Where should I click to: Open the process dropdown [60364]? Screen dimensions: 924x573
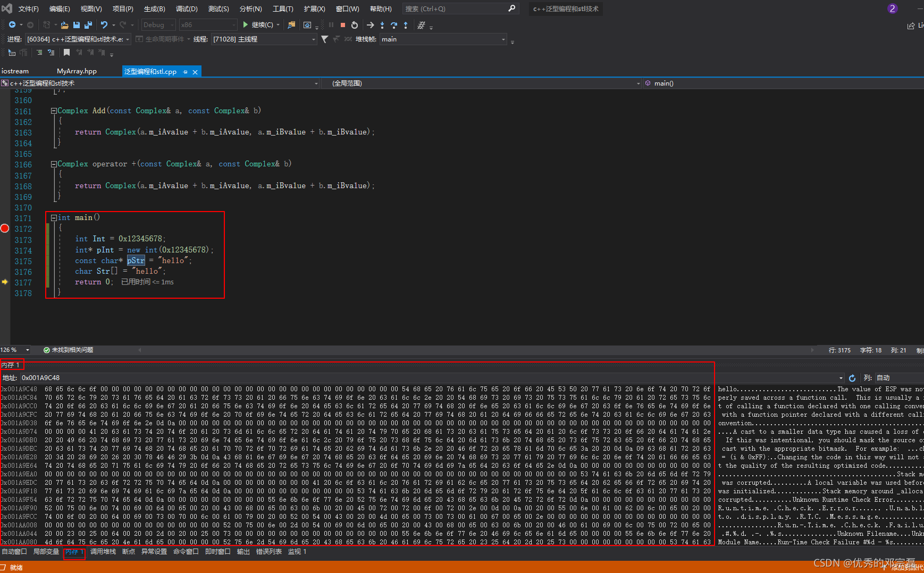(x=78, y=39)
